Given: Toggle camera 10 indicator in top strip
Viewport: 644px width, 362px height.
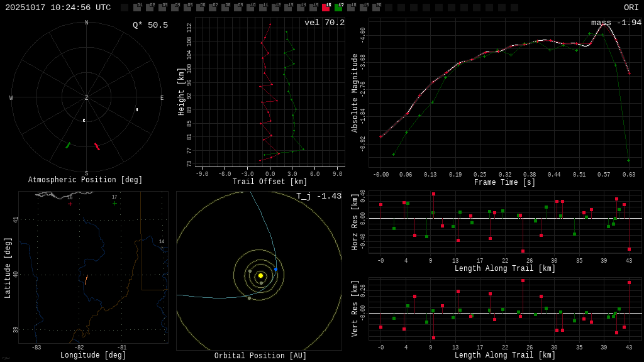Looking at the screenshot, I should click(x=250, y=8).
